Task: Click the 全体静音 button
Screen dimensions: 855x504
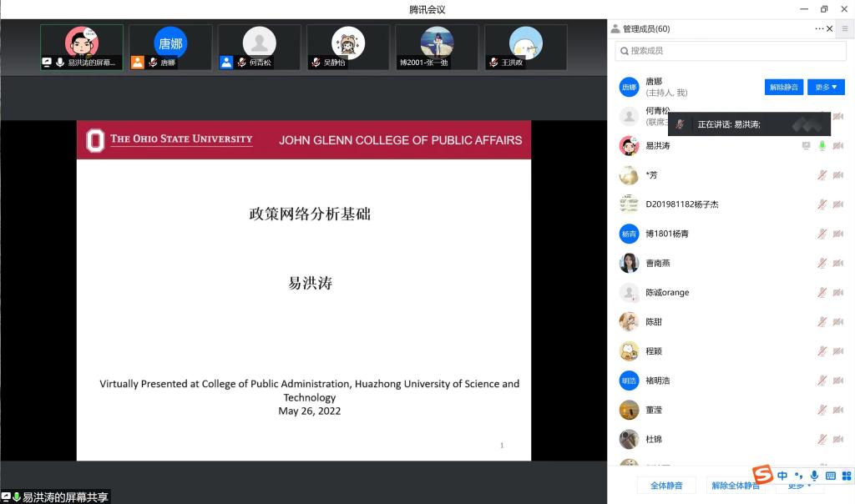Action: 666,486
